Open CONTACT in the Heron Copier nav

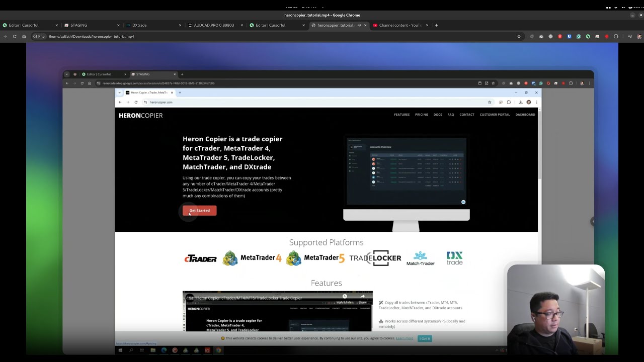[467, 115]
